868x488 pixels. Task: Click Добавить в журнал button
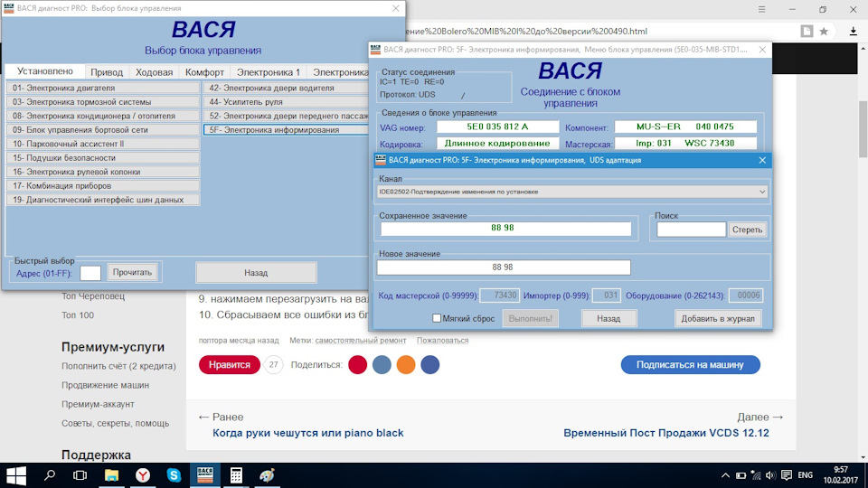point(717,319)
